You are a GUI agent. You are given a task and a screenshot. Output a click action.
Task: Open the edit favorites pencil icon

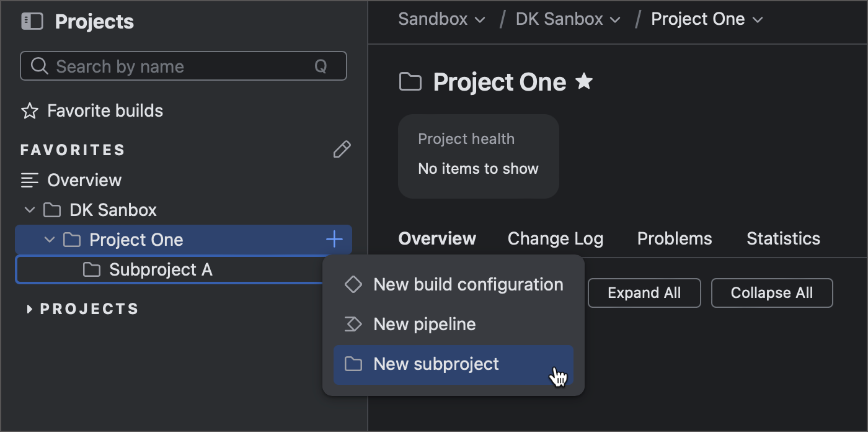342,149
